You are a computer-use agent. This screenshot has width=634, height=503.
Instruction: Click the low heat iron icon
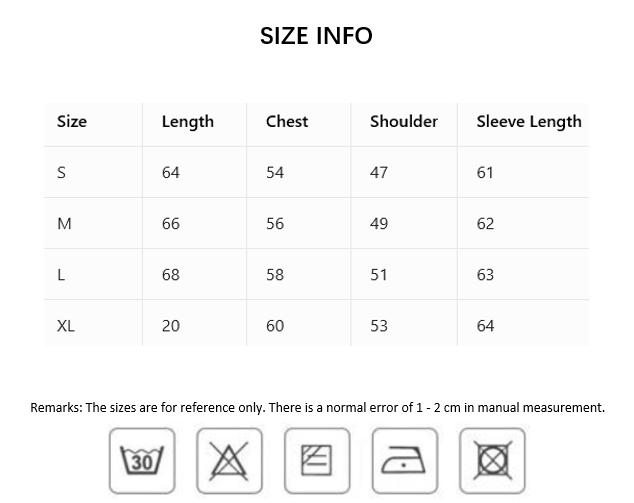(405, 461)
